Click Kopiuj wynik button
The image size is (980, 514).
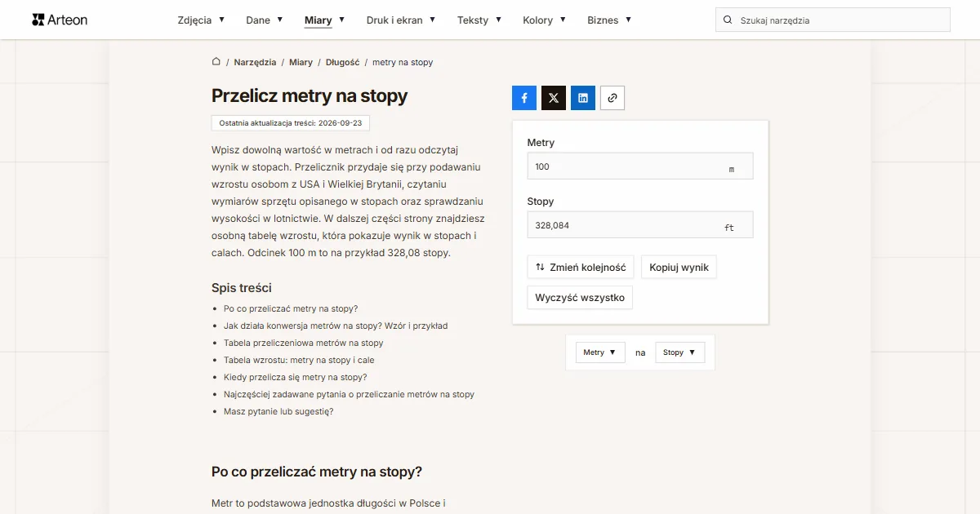pos(679,267)
